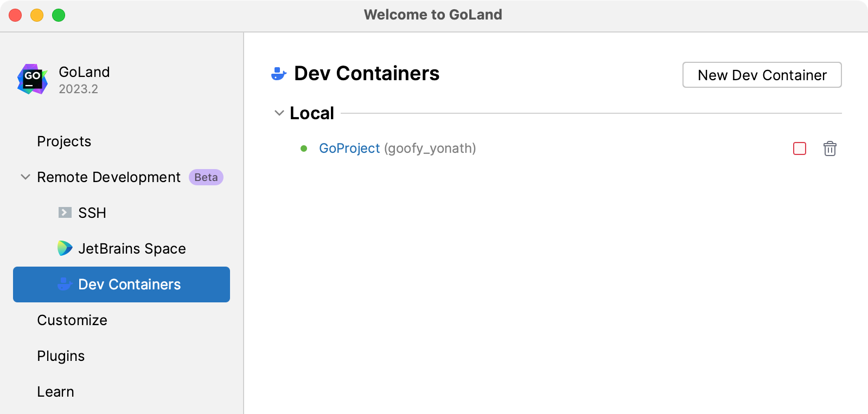The image size is (868, 414).
Task: Click the Beta badge
Action: [x=206, y=177]
